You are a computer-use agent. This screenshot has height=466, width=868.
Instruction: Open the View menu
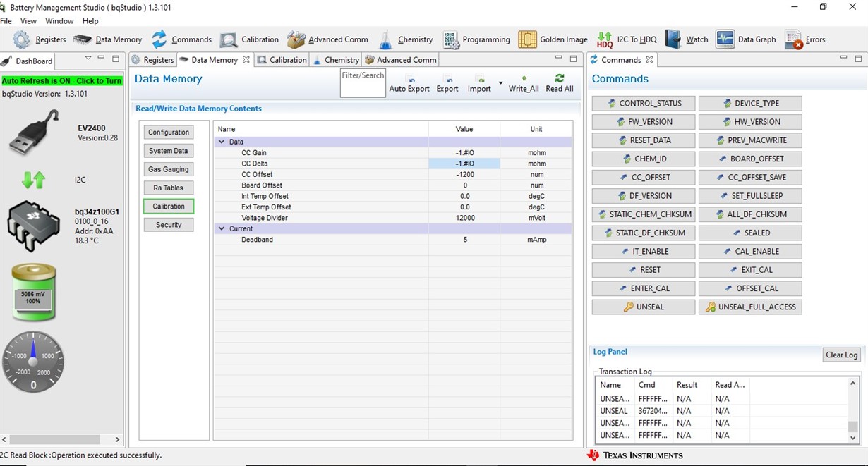tap(28, 21)
